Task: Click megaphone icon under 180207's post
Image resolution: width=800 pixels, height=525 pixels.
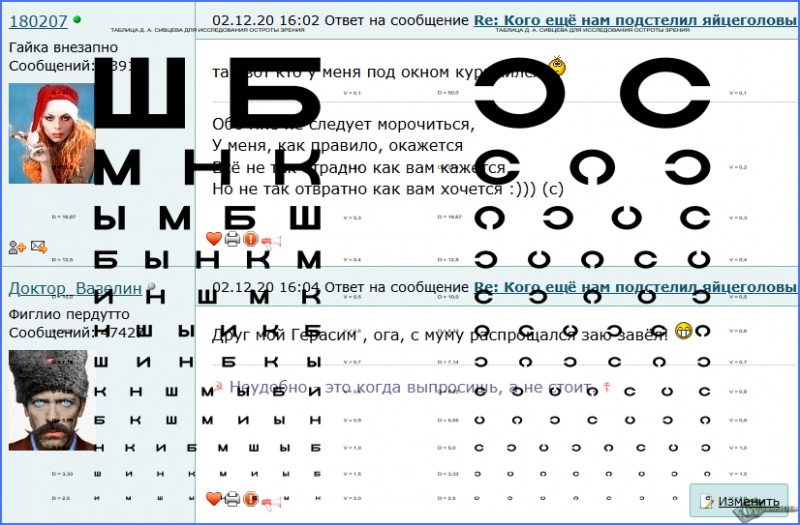Action: coord(271,242)
